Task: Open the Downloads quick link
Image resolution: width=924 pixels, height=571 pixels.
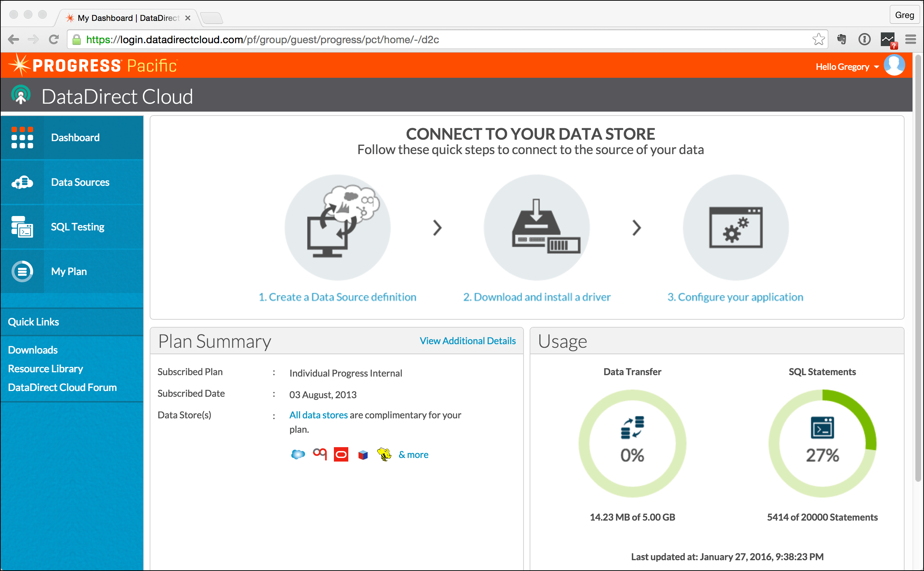Action: click(33, 350)
